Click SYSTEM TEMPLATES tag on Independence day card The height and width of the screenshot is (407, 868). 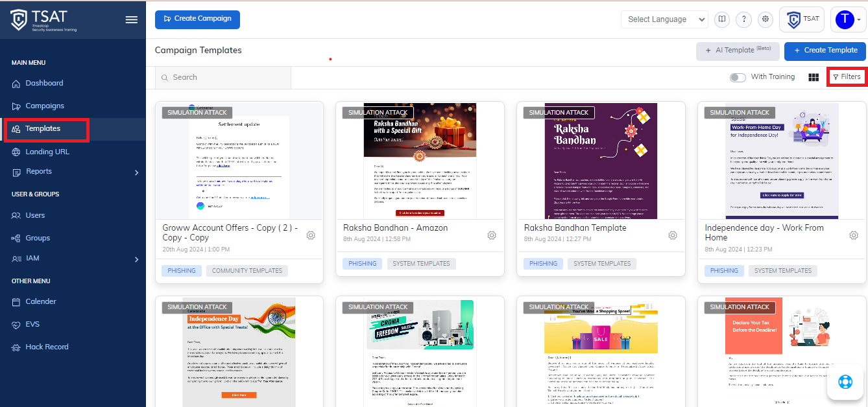coord(783,271)
